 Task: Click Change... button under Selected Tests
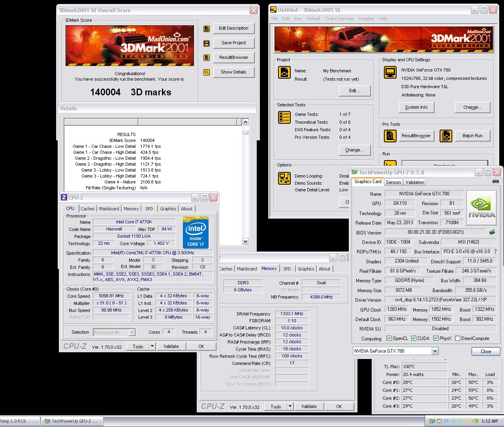click(x=355, y=150)
